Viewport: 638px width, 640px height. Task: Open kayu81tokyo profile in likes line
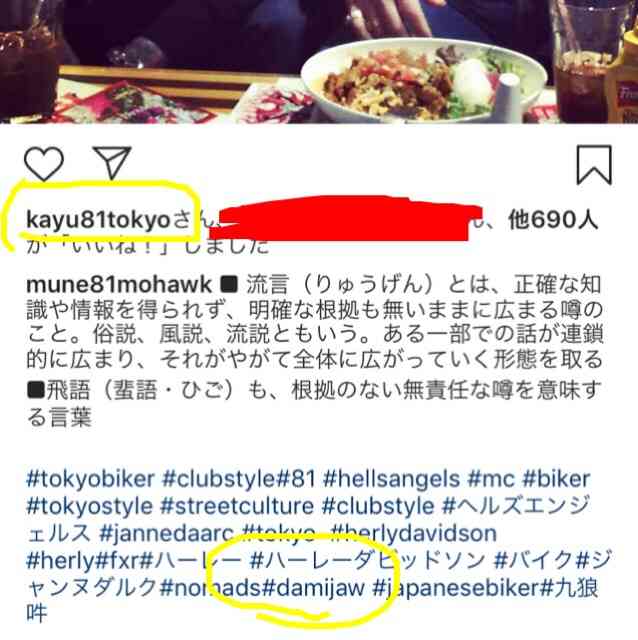98,220
